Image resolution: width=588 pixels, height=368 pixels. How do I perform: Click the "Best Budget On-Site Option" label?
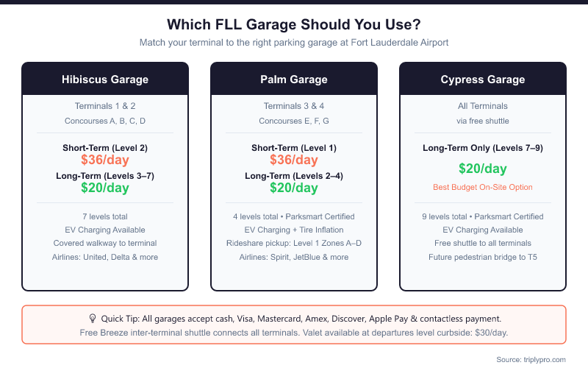tap(483, 188)
